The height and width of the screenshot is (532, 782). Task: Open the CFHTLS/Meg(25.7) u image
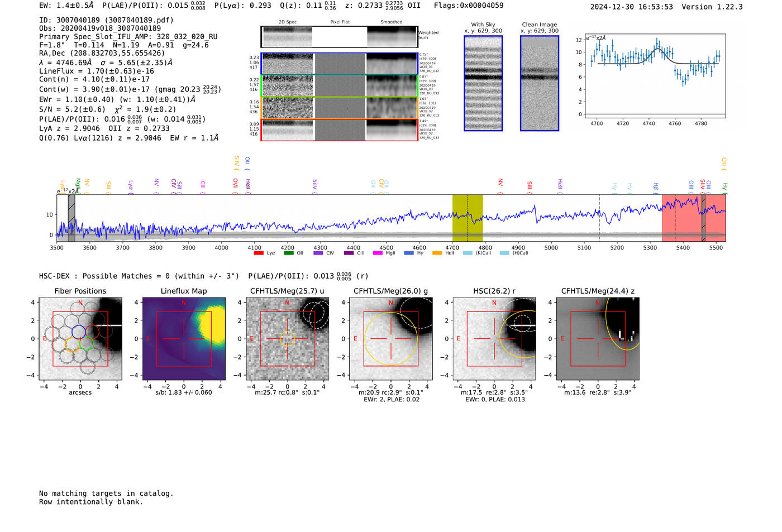287,339
